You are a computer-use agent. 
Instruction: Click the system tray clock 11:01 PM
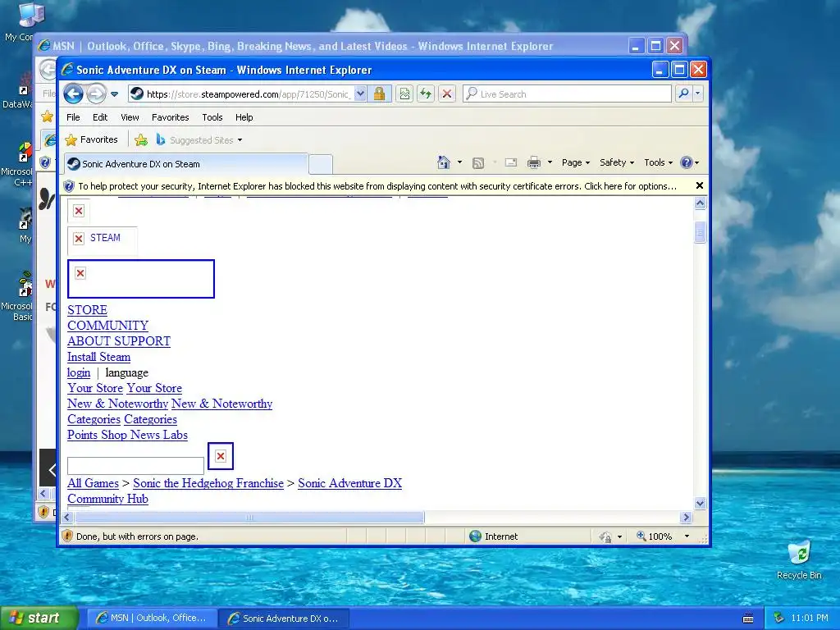(x=810, y=619)
